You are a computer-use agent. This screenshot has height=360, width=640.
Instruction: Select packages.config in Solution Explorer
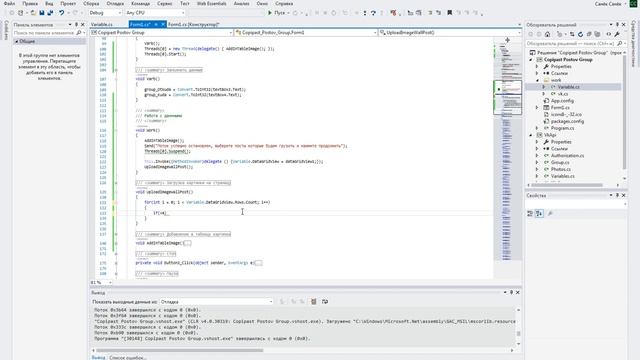(x=567, y=121)
